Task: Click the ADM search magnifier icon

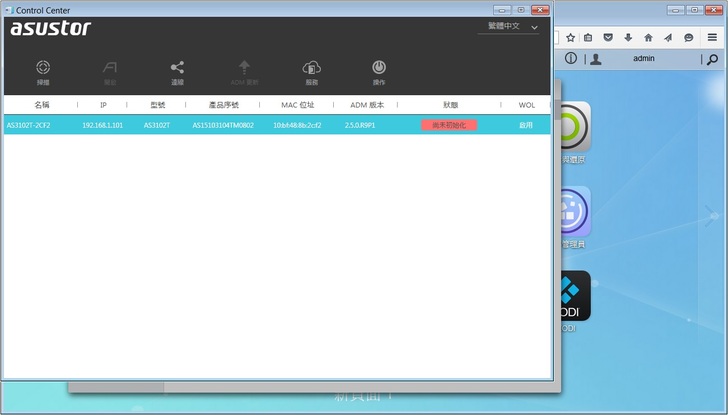Action: [x=711, y=59]
